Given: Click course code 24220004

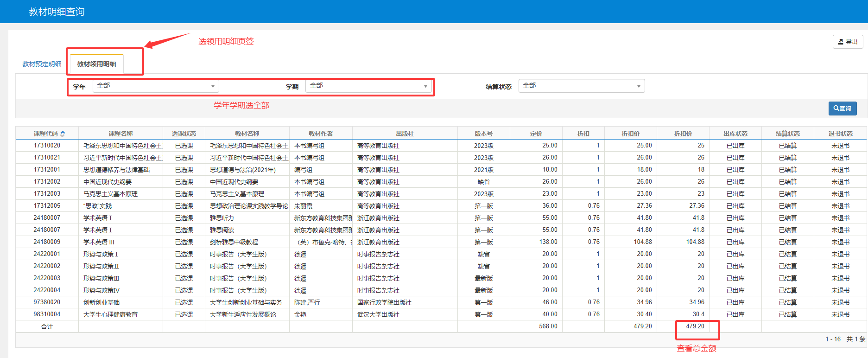Looking at the screenshot, I should [x=47, y=290].
